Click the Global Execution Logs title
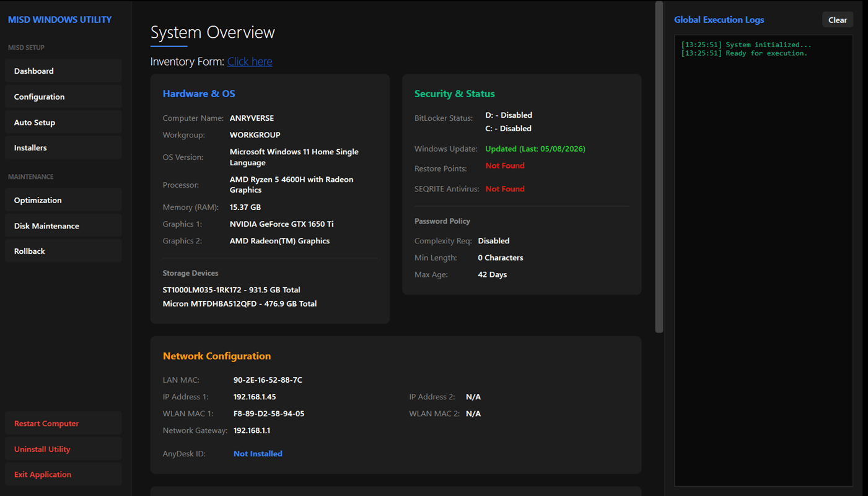Screen dimensions: 868x496 [x=719, y=20]
